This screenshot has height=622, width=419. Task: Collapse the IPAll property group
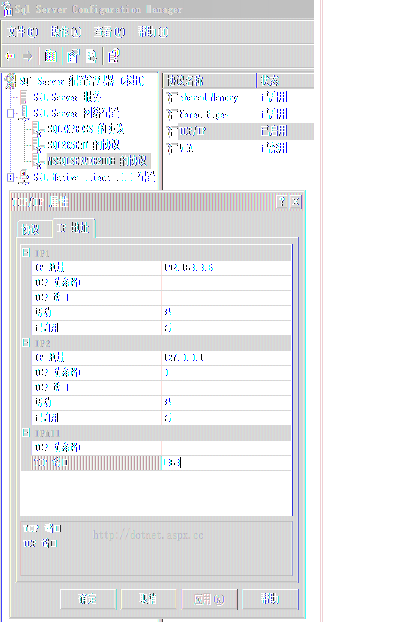pyautogui.click(x=26, y=432)
